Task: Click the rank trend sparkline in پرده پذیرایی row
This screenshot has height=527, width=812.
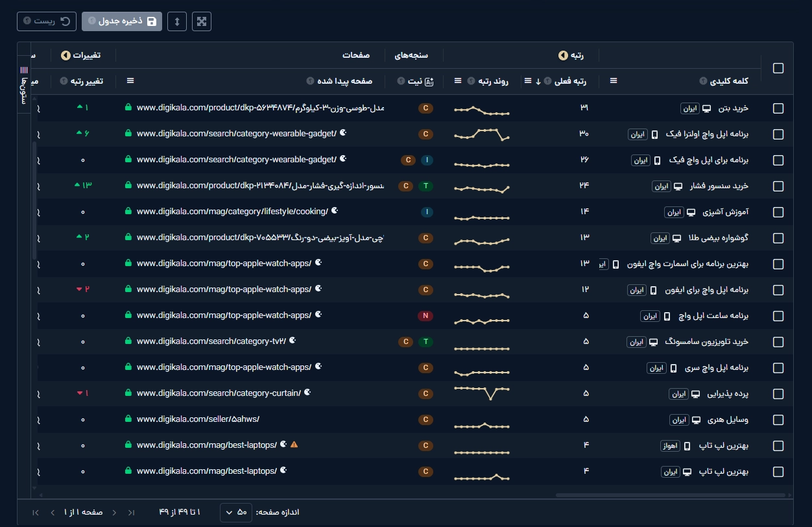Action: (x=482, y=393)
